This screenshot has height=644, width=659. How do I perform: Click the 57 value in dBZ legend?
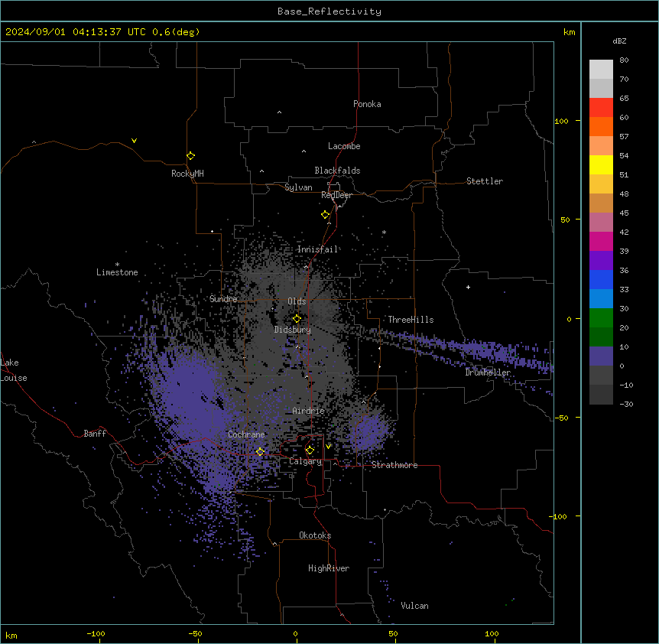click(x=624, y=137)
